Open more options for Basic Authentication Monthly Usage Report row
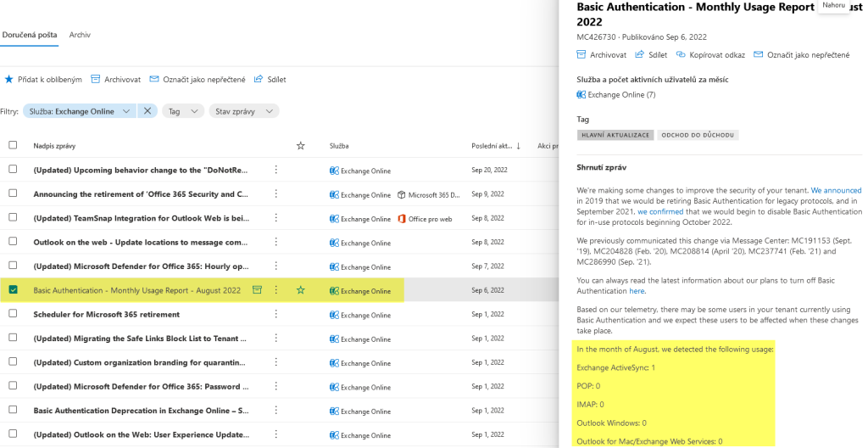The height and width of the screenshot is (448, 868). 275,290
